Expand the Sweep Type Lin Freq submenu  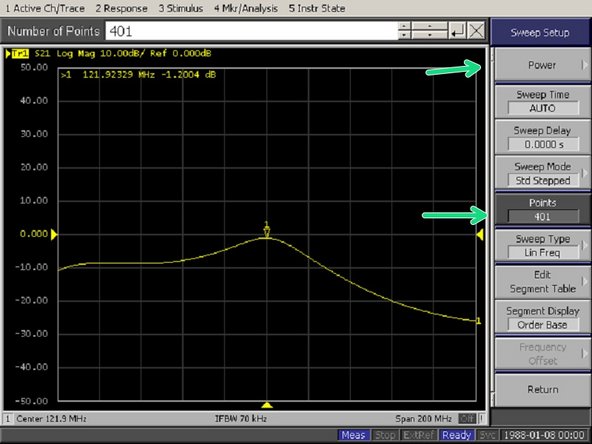pyautogui.click(x=542, y=245)
